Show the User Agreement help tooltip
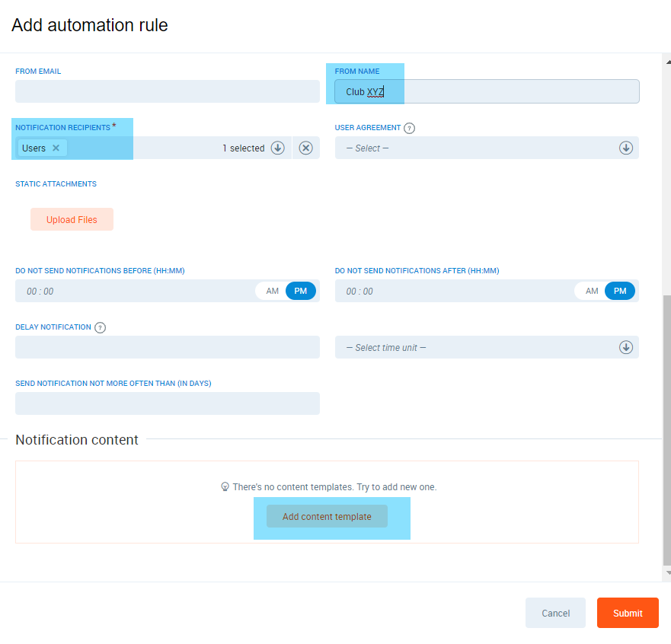This screenshot has width=671, height=644. tap(409, 129)
